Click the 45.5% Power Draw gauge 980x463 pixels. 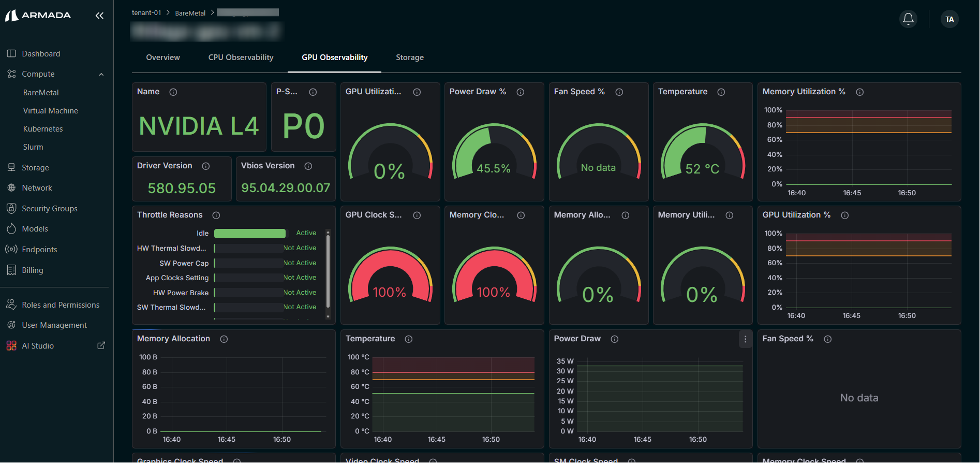click(x=494, y=152)
